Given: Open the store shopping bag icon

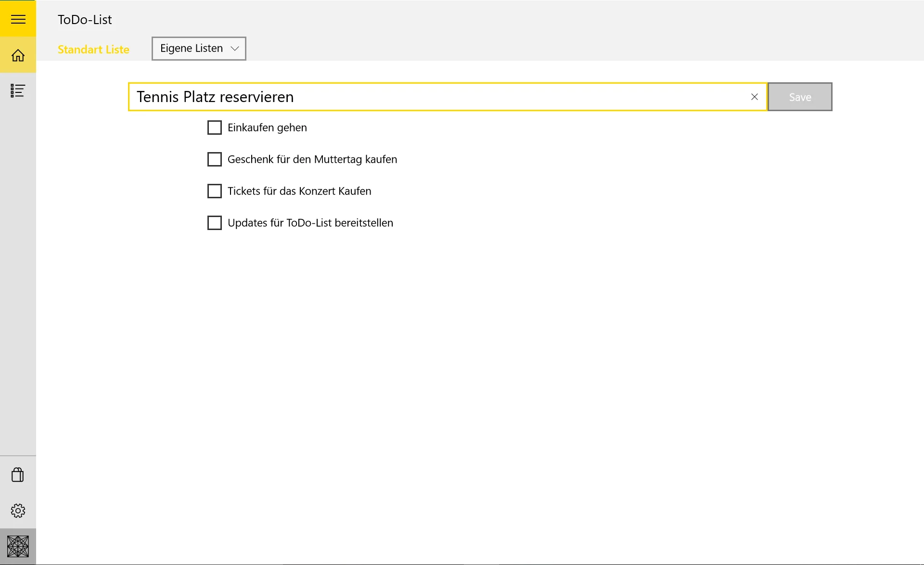Looking at the screenshot, I should [x=18, y=475].
